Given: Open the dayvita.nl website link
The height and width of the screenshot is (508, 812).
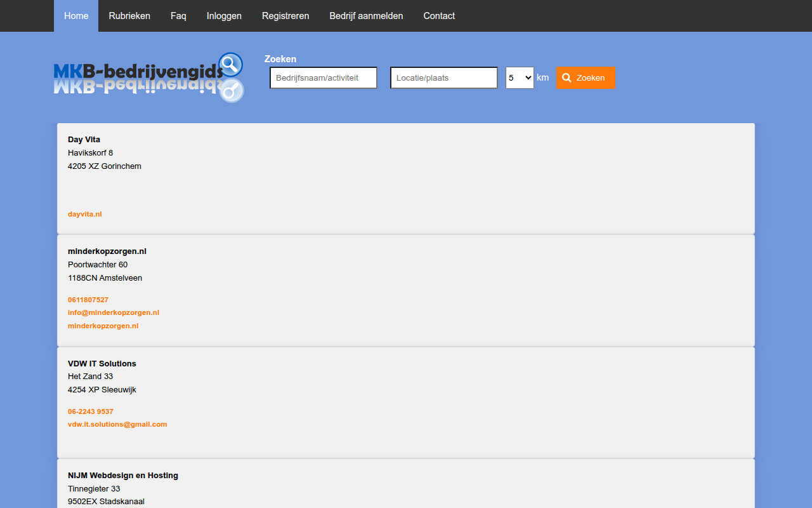Looking at the screenshot, I should click(84, 214).
